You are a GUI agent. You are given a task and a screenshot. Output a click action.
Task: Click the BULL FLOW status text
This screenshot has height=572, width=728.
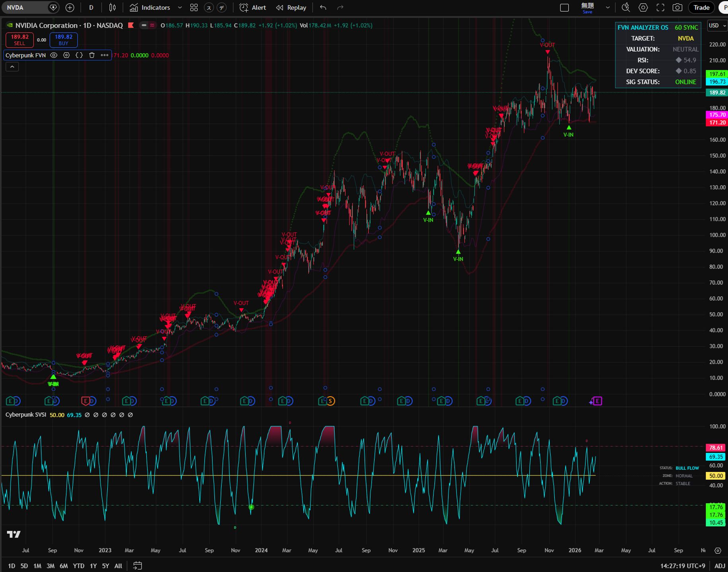(687, 468)
